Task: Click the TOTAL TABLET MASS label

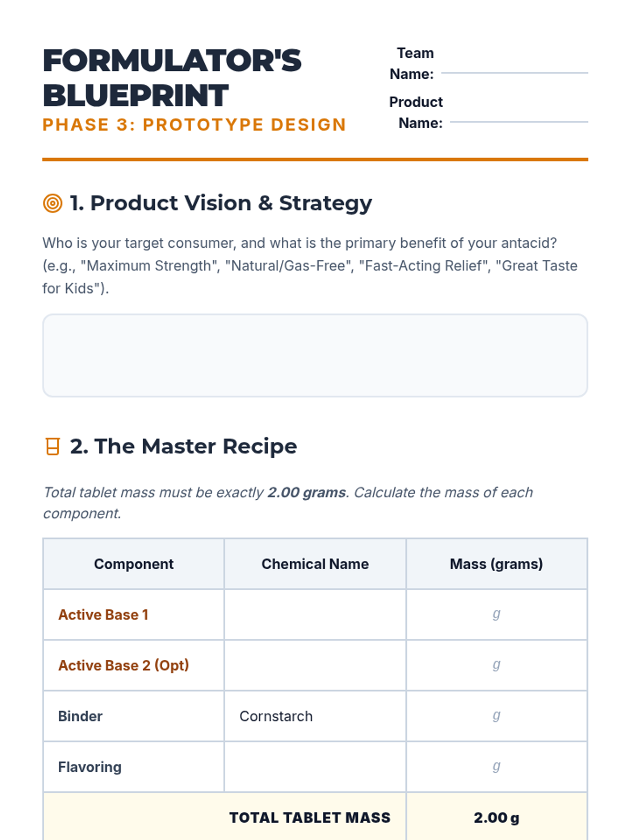Action: [x=310, y=817]
